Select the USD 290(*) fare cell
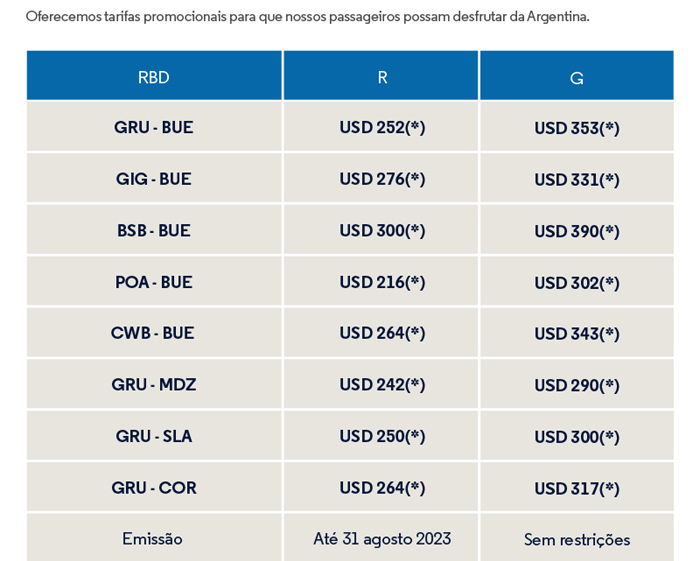The image size is (700, 561). [x=577, y=384]
